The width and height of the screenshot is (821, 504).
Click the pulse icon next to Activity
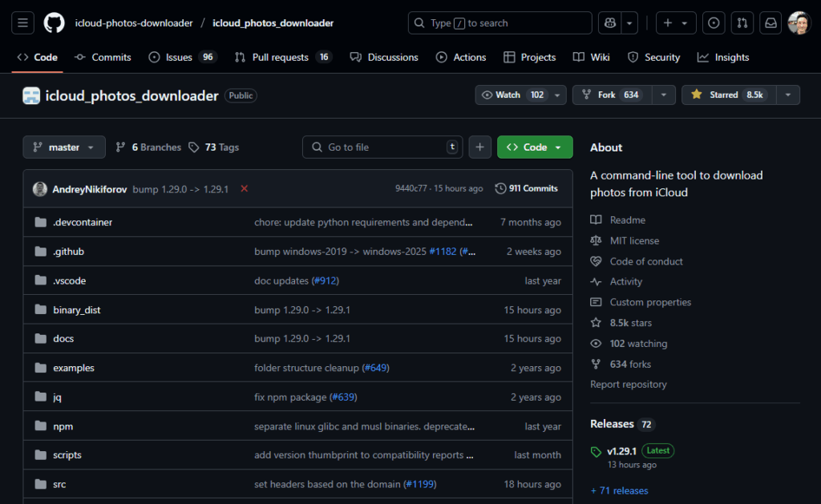596,281
